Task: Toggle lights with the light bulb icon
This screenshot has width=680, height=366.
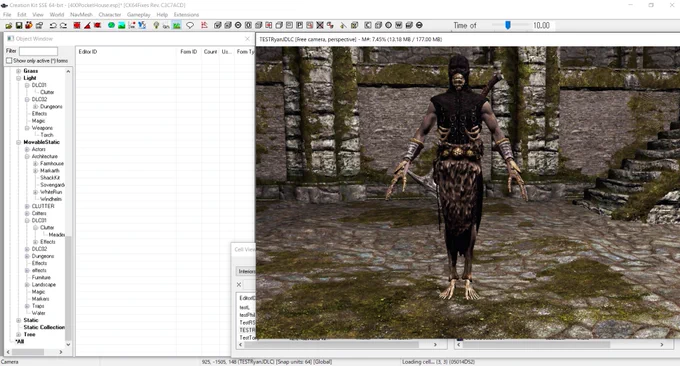Action: pyautogui.click(x=156, y=26)
